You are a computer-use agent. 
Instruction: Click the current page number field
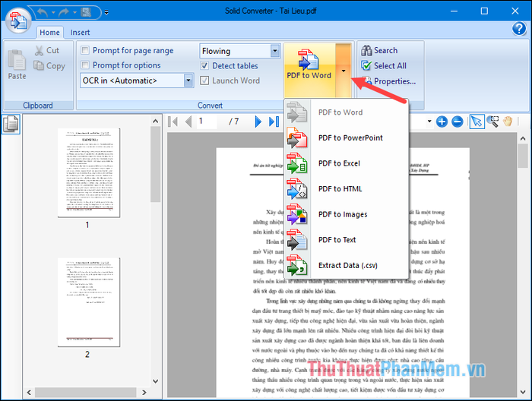pos(207,122)
